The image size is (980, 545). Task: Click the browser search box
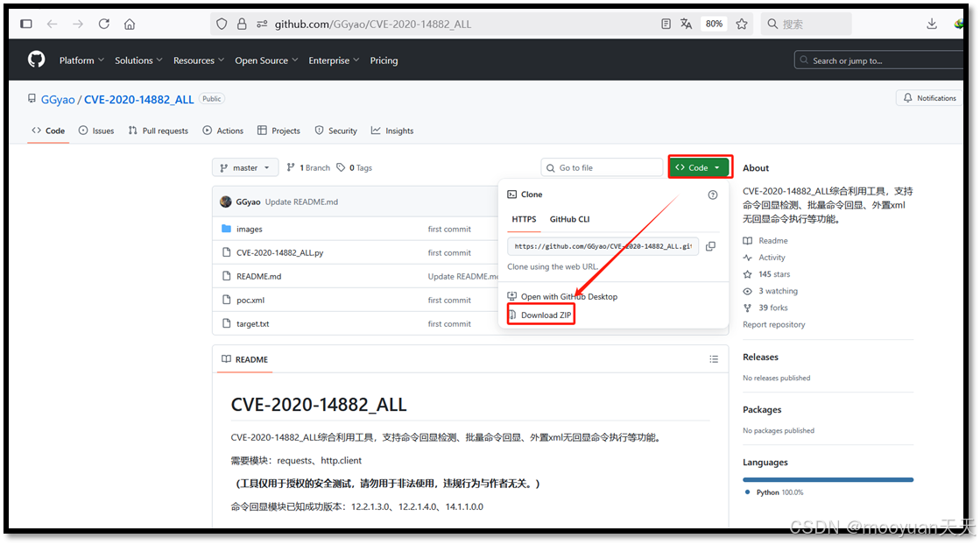pyautogui.click(x=807, y=24)
